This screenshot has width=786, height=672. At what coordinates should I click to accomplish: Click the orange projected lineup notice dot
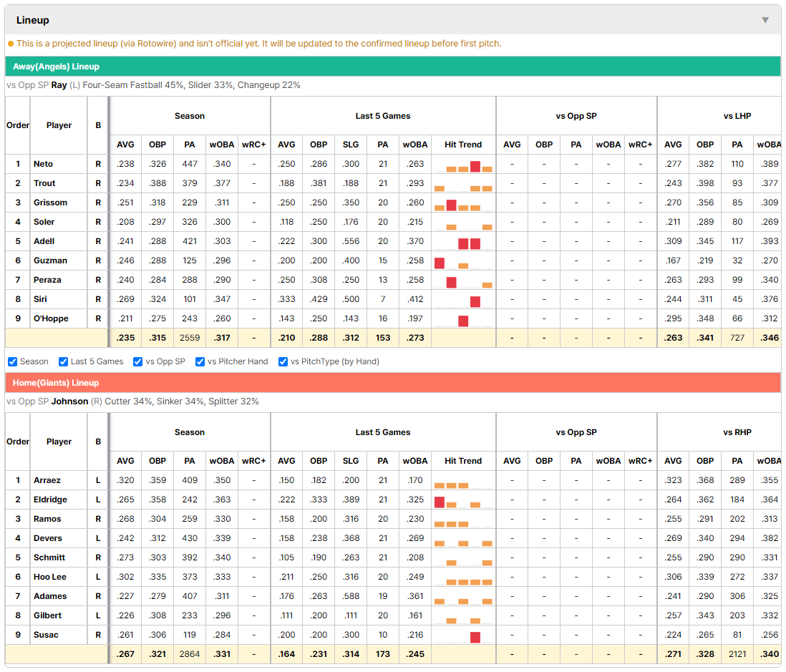tap(11, 44)
